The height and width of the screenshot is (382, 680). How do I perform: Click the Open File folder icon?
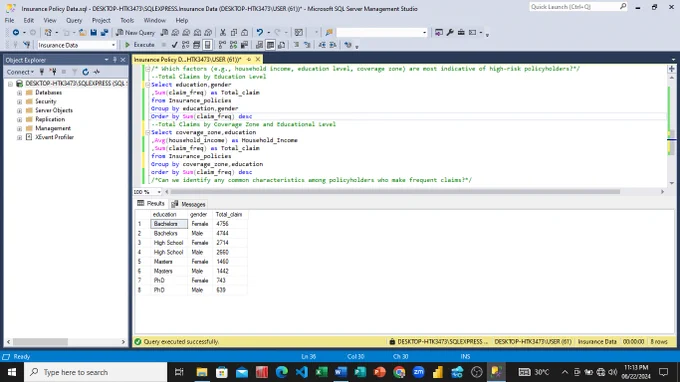pos(82,33)
